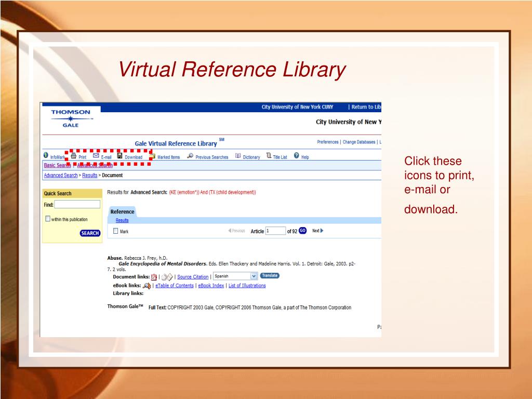Click the Thomson Gale logo
This screenshot has height=399, width=532.
tap(71, 118)
